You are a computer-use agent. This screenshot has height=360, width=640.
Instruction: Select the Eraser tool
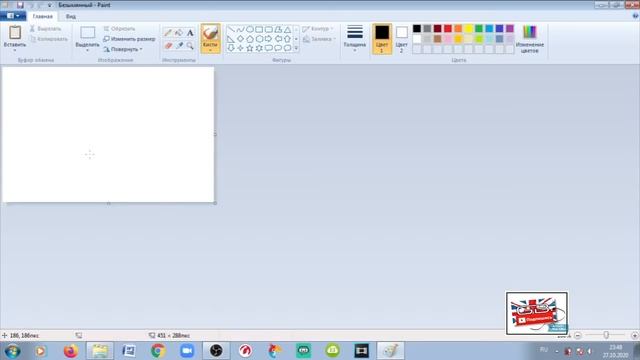point(168,46)
